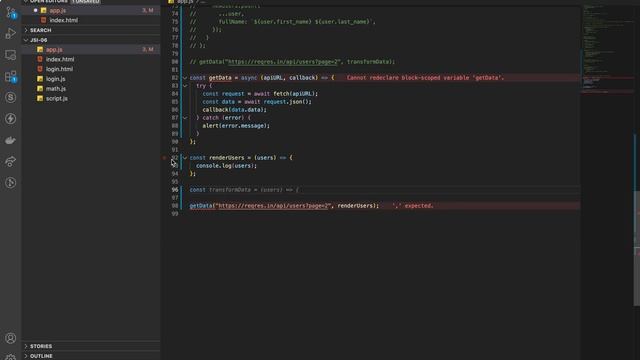Open script.js in the explorer
Screen dimensions: 640x360
click(91, 98)
